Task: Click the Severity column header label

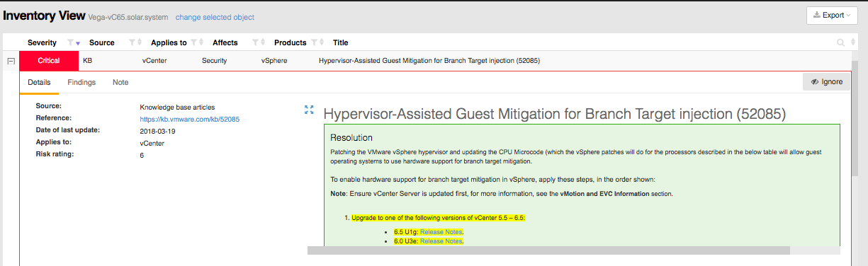Action: pos(42,43)
